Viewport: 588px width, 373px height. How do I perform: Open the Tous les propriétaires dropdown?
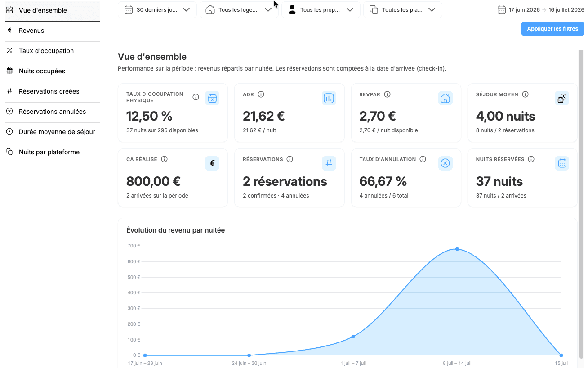(321, 10)
